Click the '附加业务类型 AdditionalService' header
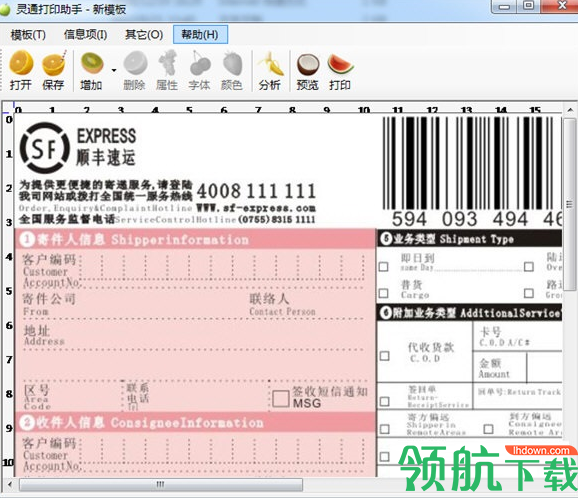 tap(470, 313)
